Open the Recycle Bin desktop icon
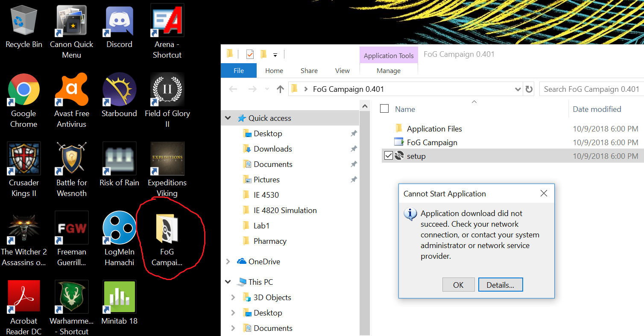 click(24, 26)
